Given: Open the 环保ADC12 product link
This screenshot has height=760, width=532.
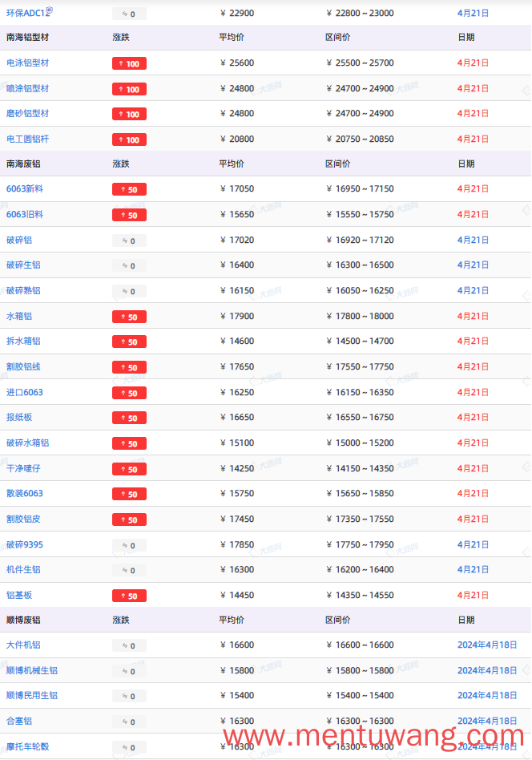Looking at the screenshot, I should point(26,13).
